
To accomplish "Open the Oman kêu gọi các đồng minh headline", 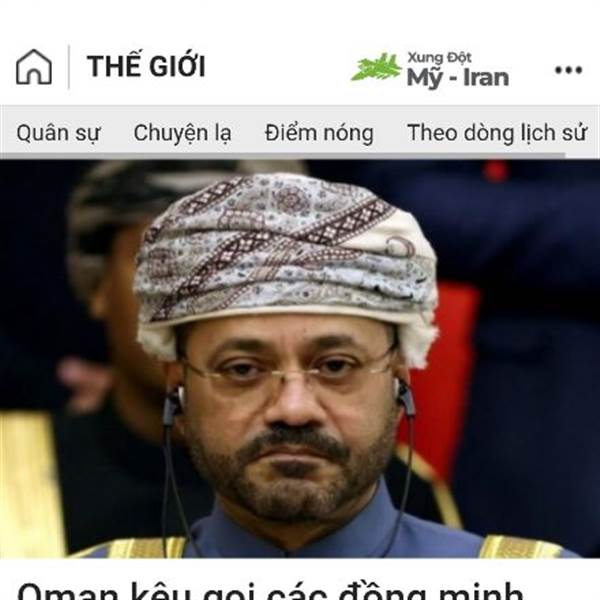I will click(x=270, y=591).
